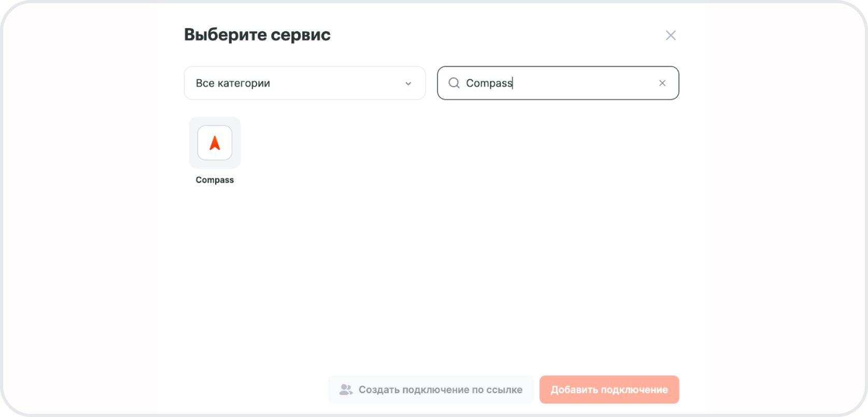Image resolution: width=868 pixels, height=417 pixels.
Task: Click the empty space inside the category selector box
Action: pos(337,83)
